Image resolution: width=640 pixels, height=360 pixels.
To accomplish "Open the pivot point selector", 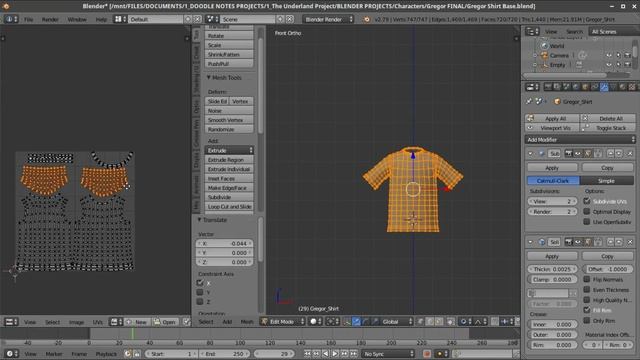I will pos(332,322).
